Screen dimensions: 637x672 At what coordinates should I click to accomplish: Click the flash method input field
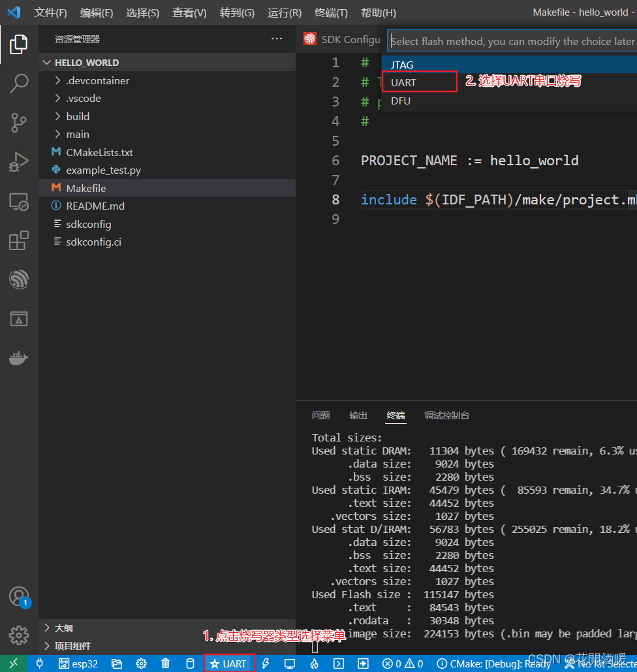[x=512, y=41]
